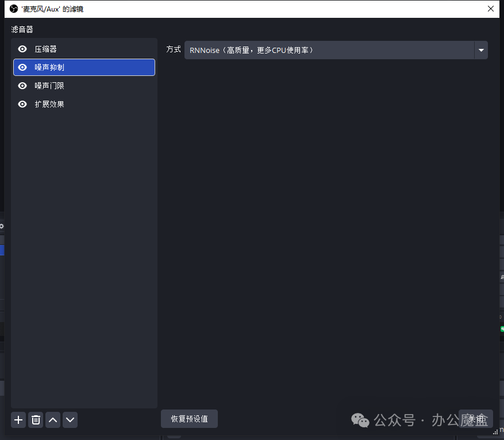504x440 pixels.
Task: Toggle visibility of the 压缩器 filter
Action: click(x=22, y=49)
